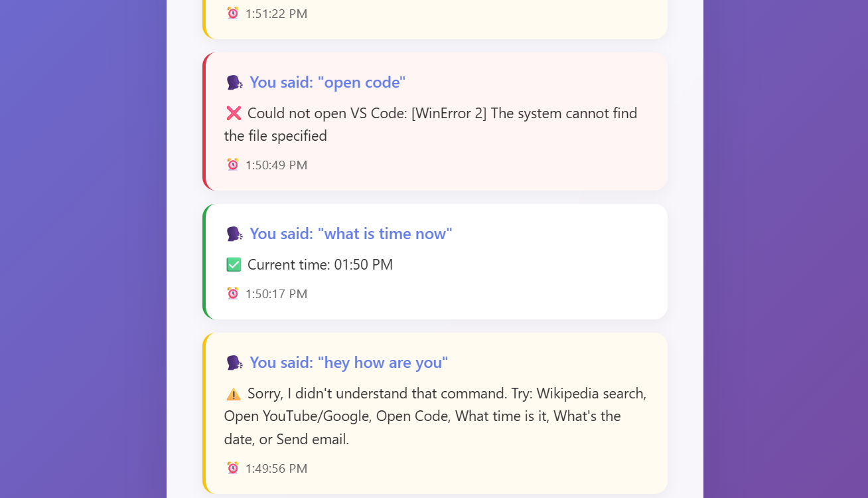Click speaking head icon beside "hey how are you"
The width and height of the screenshot is (868, 498).
(235, 363)
